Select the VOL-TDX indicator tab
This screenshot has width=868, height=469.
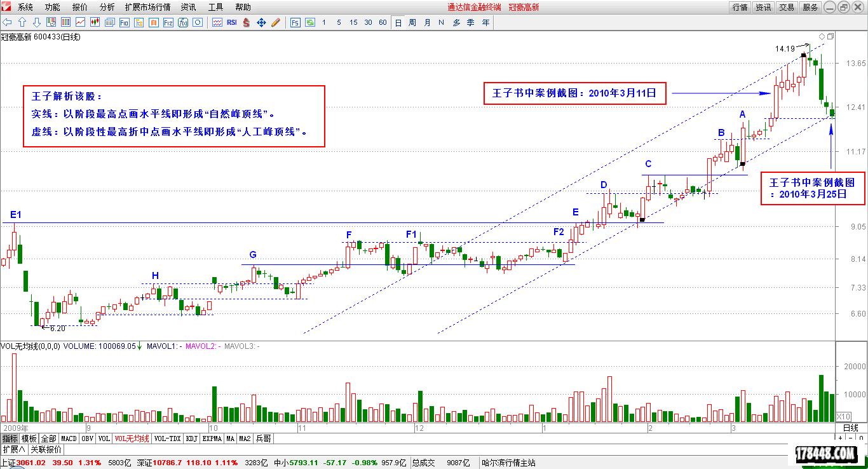(168, 438)
